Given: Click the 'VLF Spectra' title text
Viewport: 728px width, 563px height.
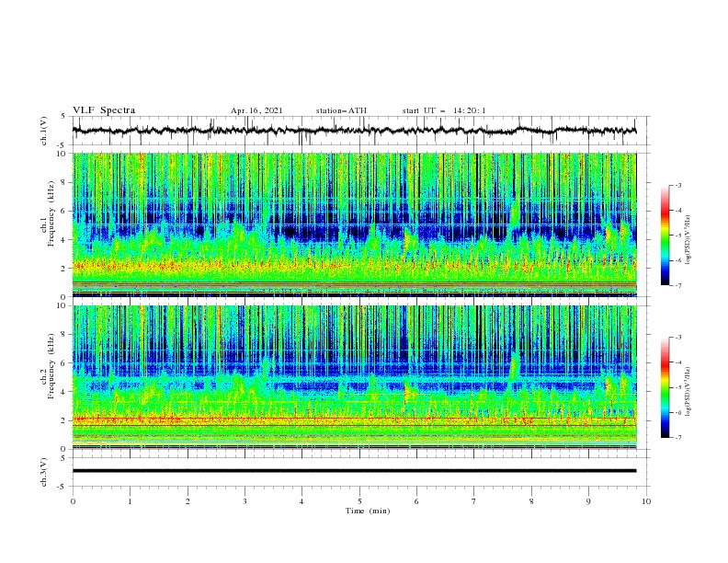Looking at the screenshot, I should (104, 110).
